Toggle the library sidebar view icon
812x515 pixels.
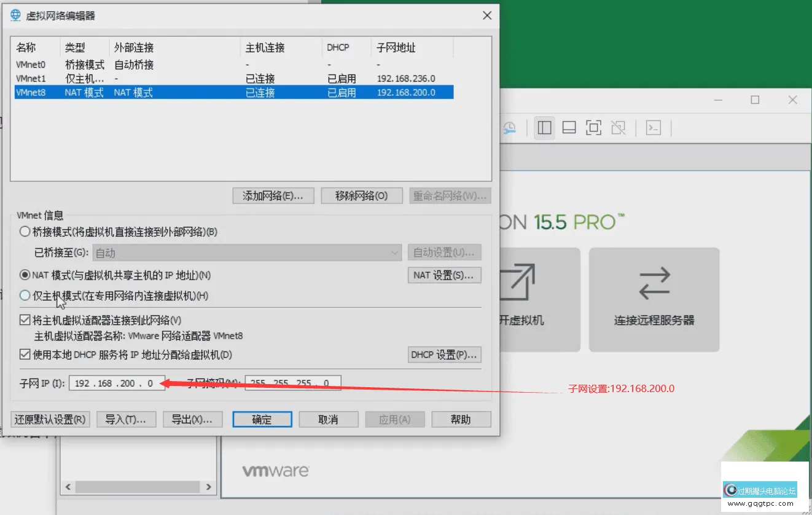point(544,127)
